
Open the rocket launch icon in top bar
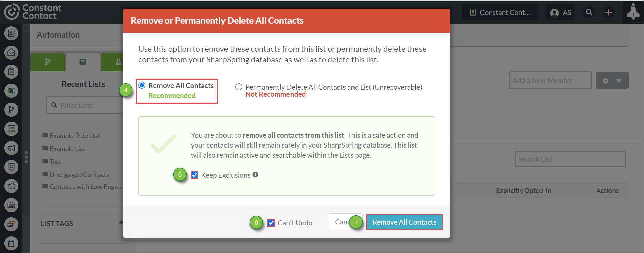(x=633, y=12)
